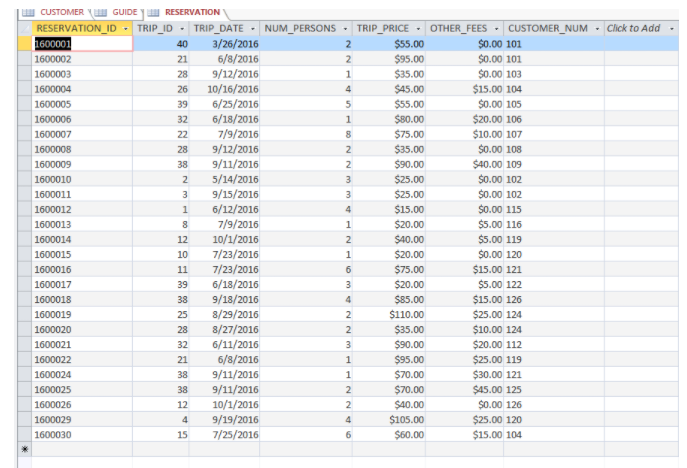The height and width of the screenshot is (468, 687).
Task: Select reservation ID 1600007 cell
Action: (x=82, y=134)
